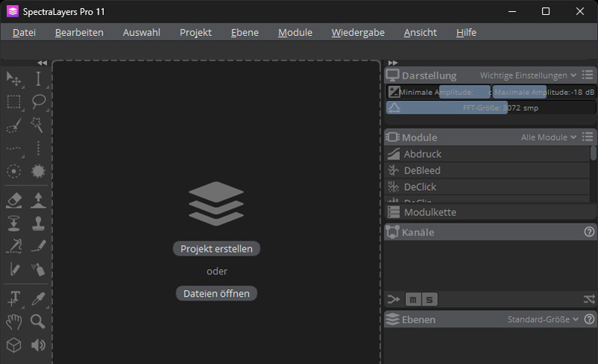Open the Projekt menu
Image resolution: width=598 pixels, height=364 pixels.
196,32
